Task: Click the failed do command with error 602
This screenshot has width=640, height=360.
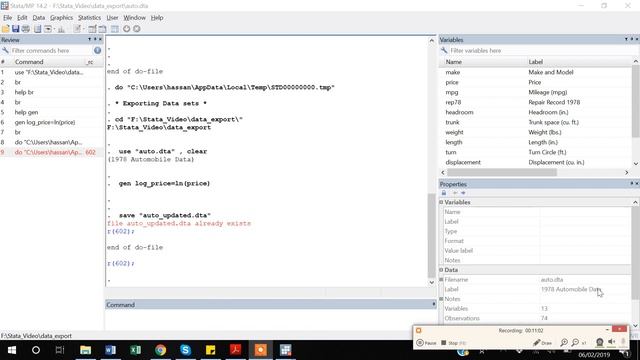Action: 52,152
